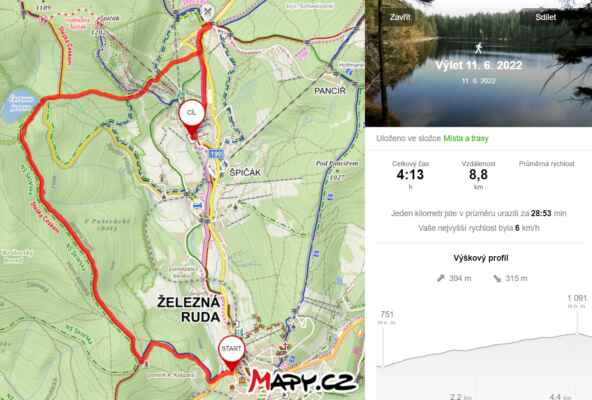Click the blue parking icon near Pancíř

(x=349, y=72)
